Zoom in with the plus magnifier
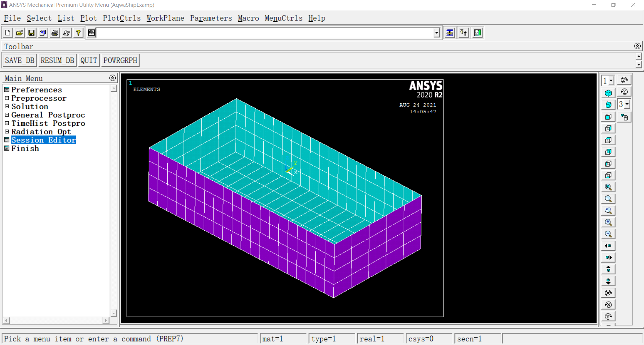 608,222
